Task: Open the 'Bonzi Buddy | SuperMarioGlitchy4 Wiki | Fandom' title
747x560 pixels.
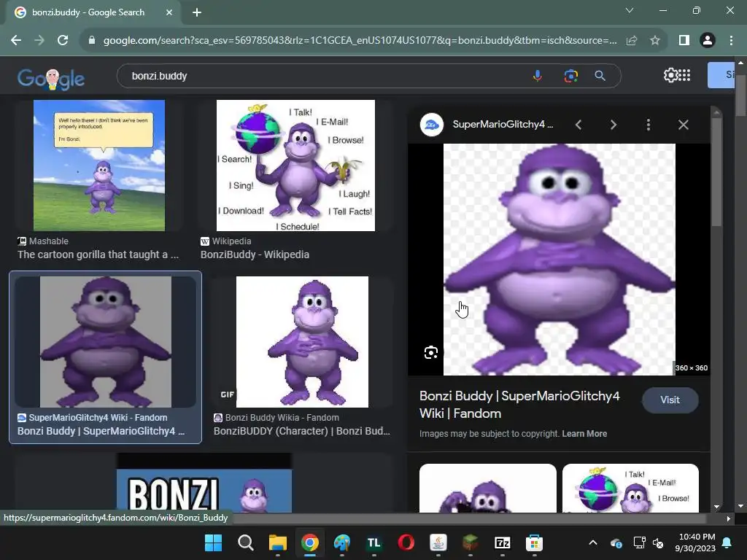Action: pos(519,405)
